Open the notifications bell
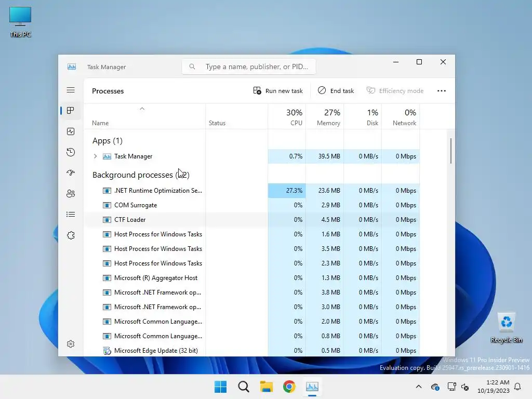Viewport: 532px width, 399px height. point(517,387)
